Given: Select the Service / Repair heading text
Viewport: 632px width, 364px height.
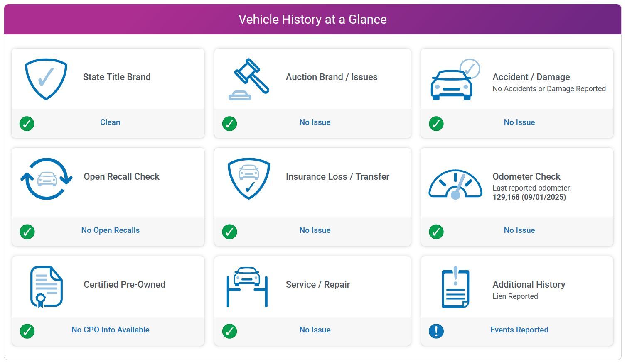Looking at the screenshot, I should (x=318, y=285).
